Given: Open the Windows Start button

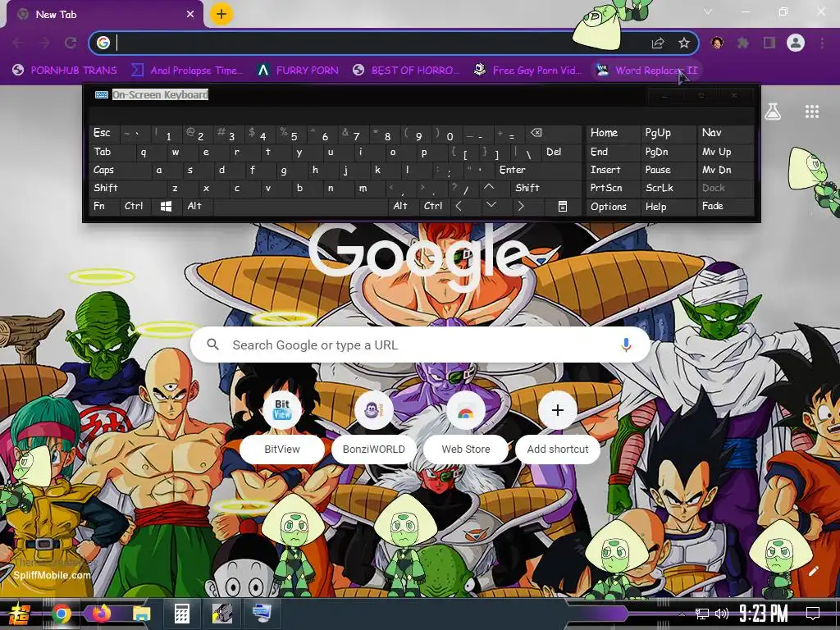Looking at the screenshot, I should tap(20, 614).
